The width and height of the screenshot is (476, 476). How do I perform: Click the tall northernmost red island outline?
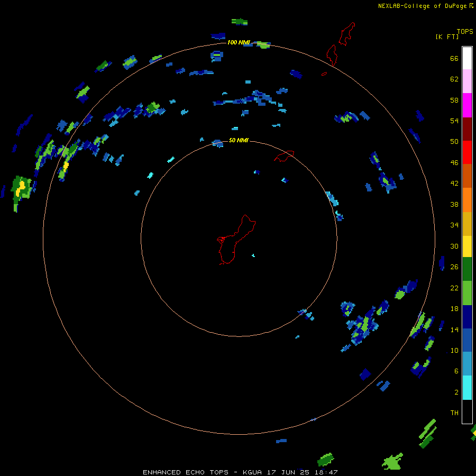pyautogui.click(x=346, y=34)
